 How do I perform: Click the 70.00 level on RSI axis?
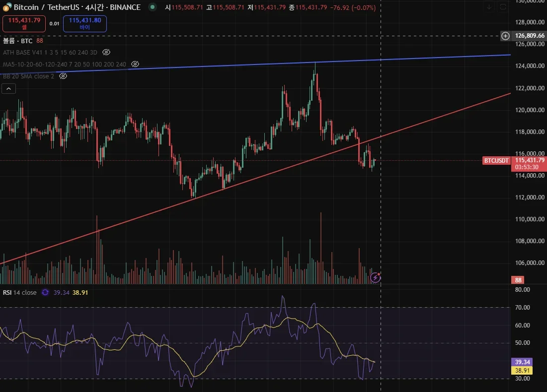522,307
